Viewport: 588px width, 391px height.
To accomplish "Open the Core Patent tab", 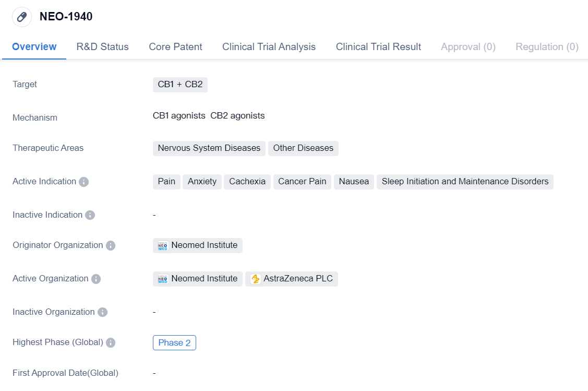I will (x=175, y=47).
